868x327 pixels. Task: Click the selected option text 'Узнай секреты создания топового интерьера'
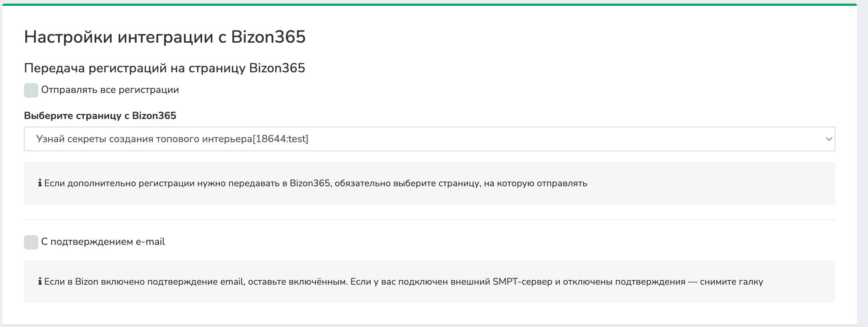(144, 139)
